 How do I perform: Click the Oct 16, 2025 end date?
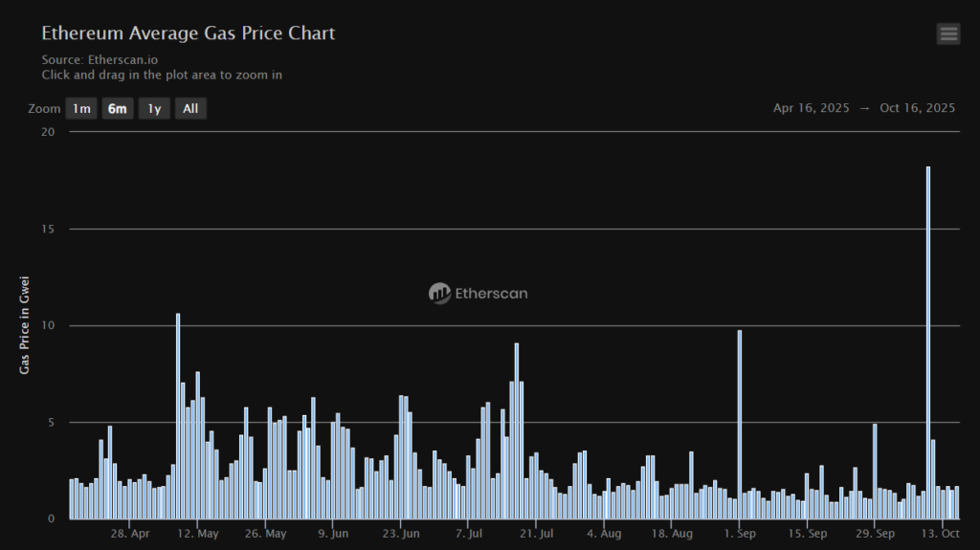click(x=917, y=108)
